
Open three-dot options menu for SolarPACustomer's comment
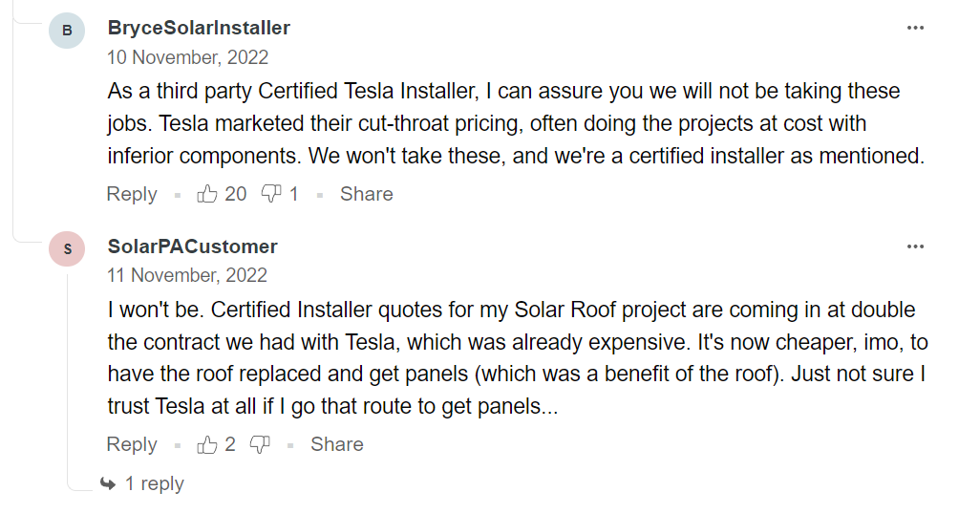click(x=915, y=246)
